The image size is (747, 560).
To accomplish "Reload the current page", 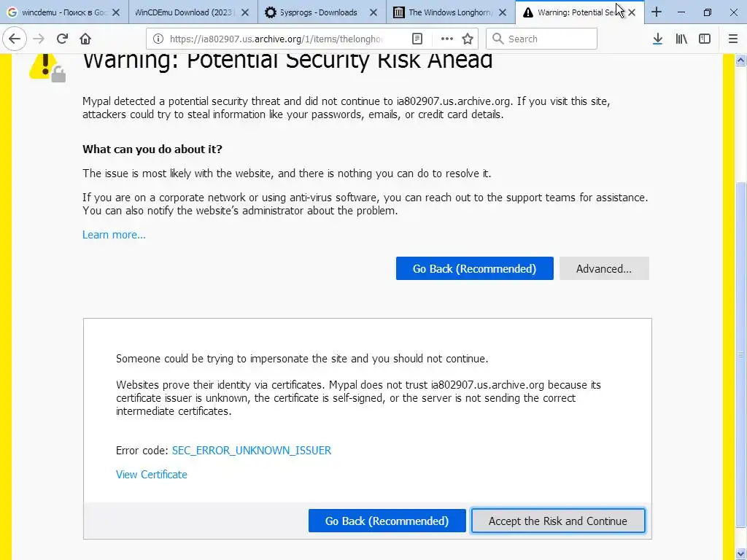I will pyautogui.click(x=62, y=39).
